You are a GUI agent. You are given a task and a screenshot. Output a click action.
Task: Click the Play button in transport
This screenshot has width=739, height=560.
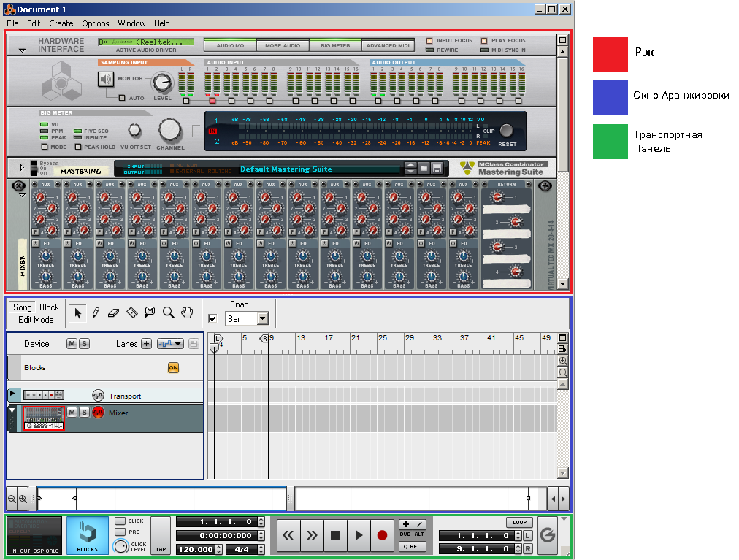358,535
